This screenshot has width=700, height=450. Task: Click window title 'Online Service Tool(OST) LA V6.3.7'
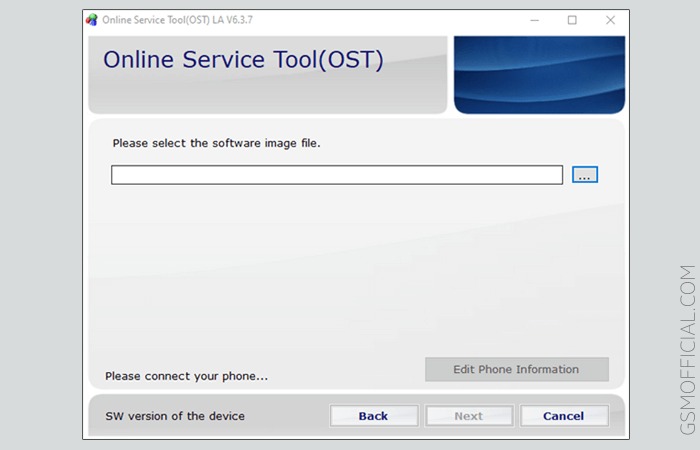click(177, 20)
